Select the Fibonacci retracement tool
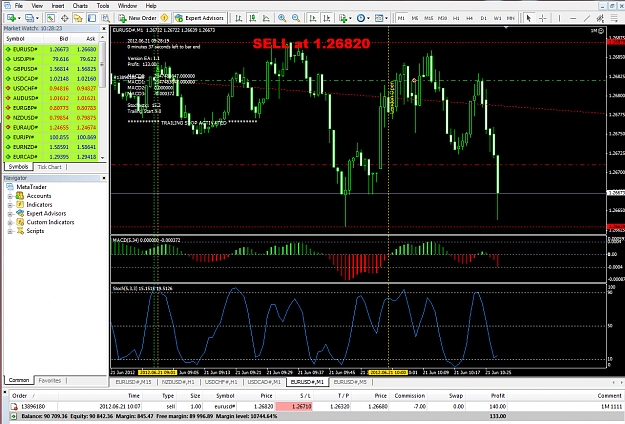Viewport: 625px width, 424px height. click(613, 18)
